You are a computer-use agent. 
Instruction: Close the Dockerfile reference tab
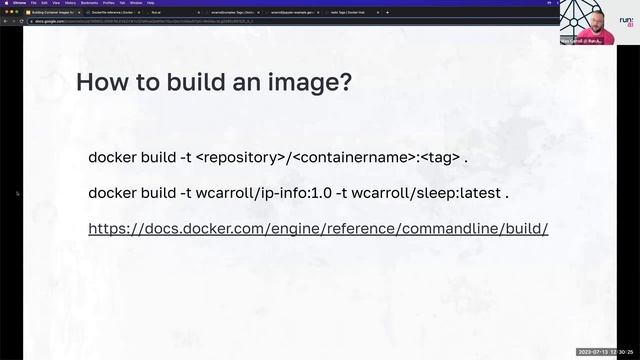[x=139, y=13]
